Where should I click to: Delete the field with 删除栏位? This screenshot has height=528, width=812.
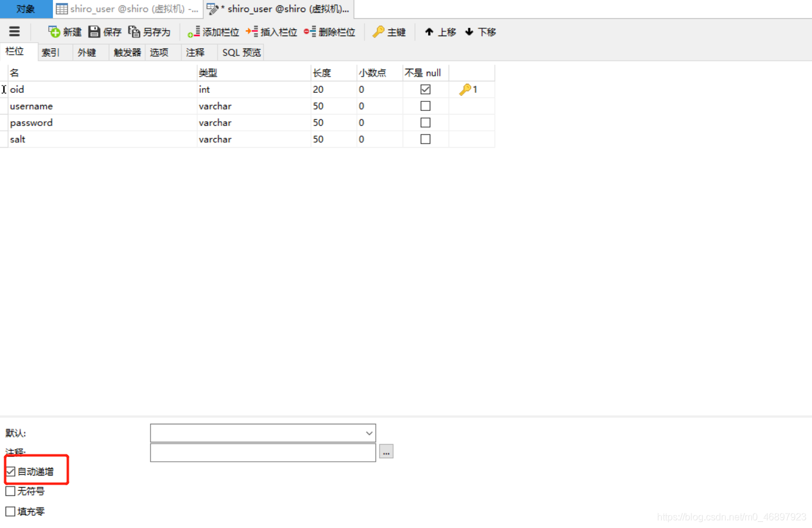pos(330,32)
